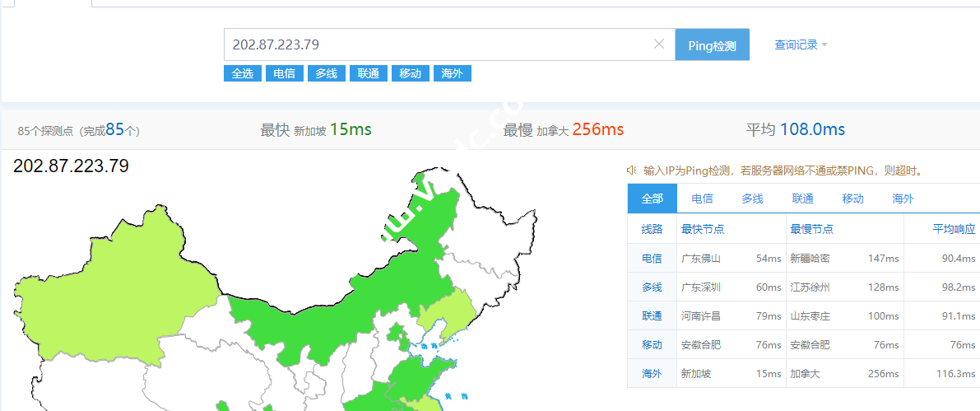980x411 pixels.
Task: Click the 85个探测点 completion count
Action: point(79,130)
